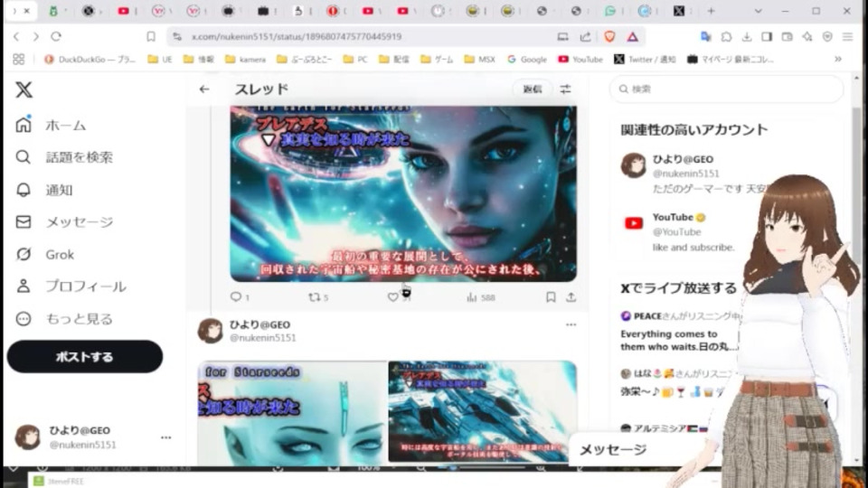This screenshot has width=868, height=488.
Task: Open Twitter / 通知 bookmark
Action: click(645, 60)
